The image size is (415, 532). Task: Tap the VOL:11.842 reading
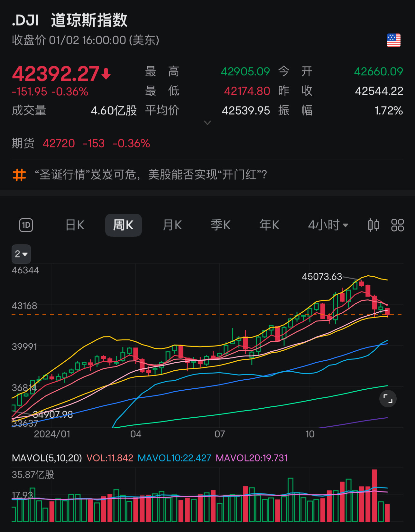(110, 458)
